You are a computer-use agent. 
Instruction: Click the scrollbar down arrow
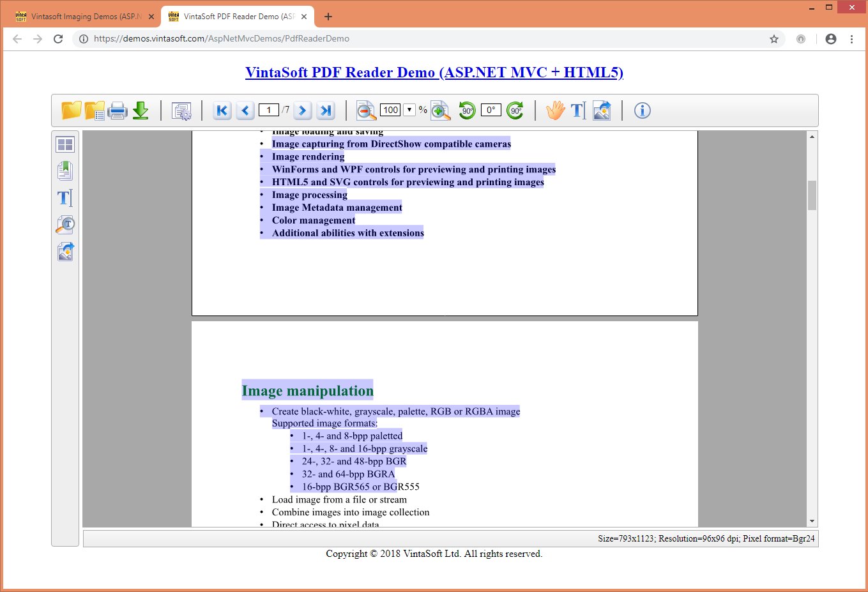point(812,521)
